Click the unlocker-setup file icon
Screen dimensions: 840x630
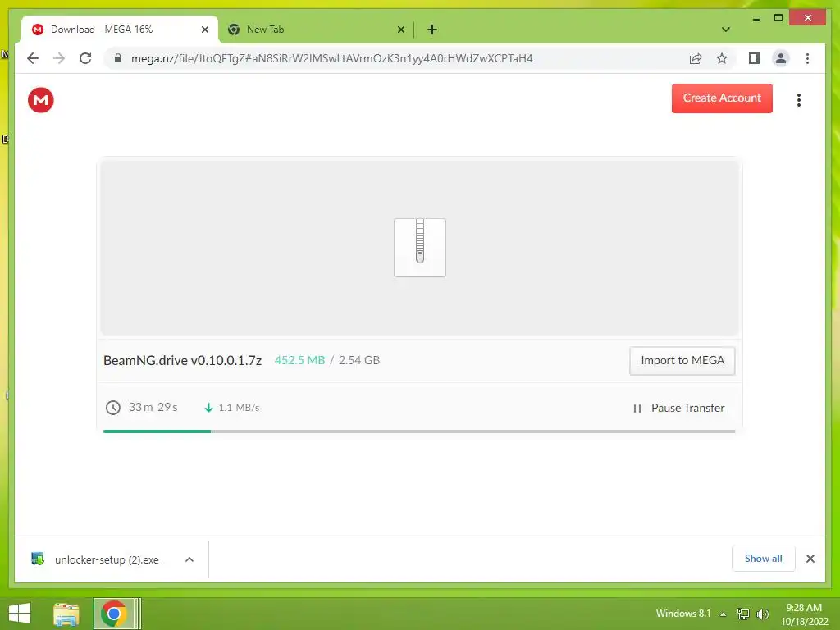click(38, 559)
